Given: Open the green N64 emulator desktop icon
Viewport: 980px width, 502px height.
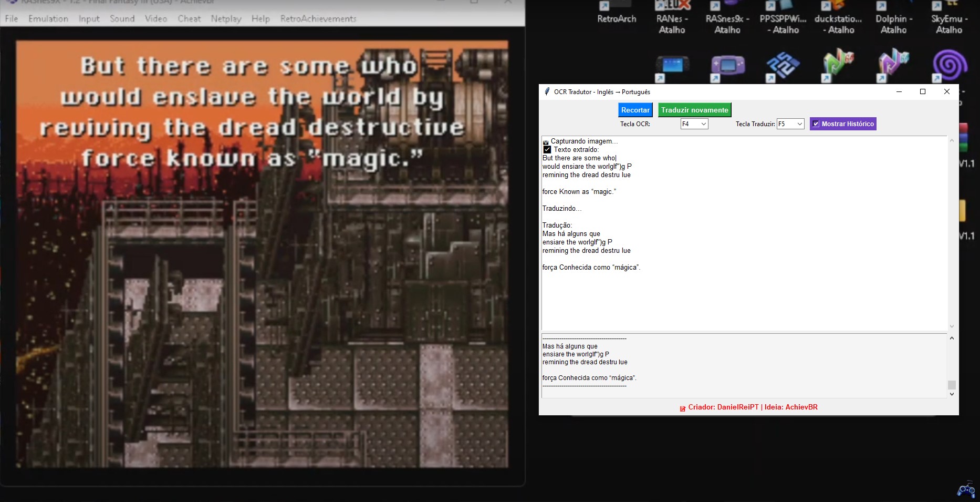Looking at the screenshot, I should tap(838, 65).
